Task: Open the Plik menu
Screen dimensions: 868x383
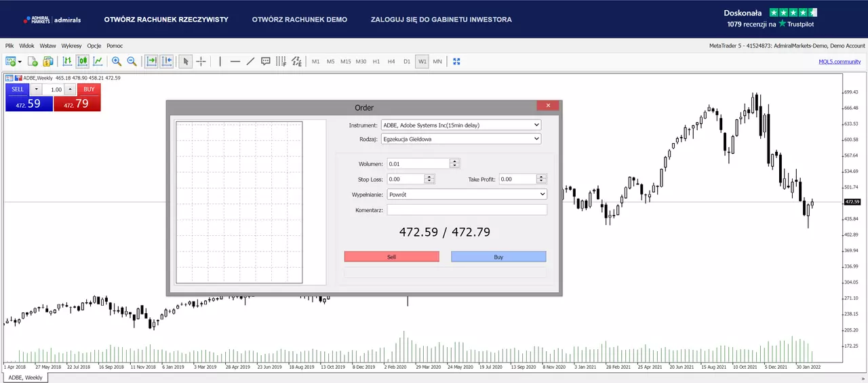Action: 9,45
